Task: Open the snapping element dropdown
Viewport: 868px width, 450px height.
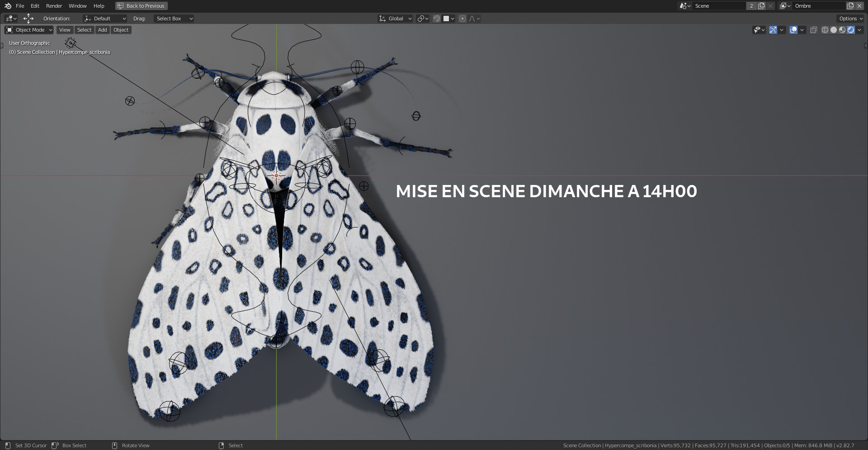Action: click(x=449, y=19)
